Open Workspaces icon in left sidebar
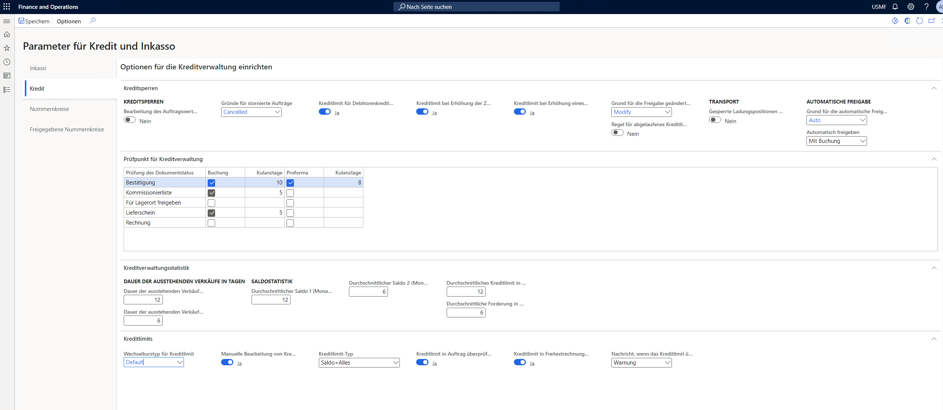The height and width of the screenshot is (410, 943). pos(7,76)
